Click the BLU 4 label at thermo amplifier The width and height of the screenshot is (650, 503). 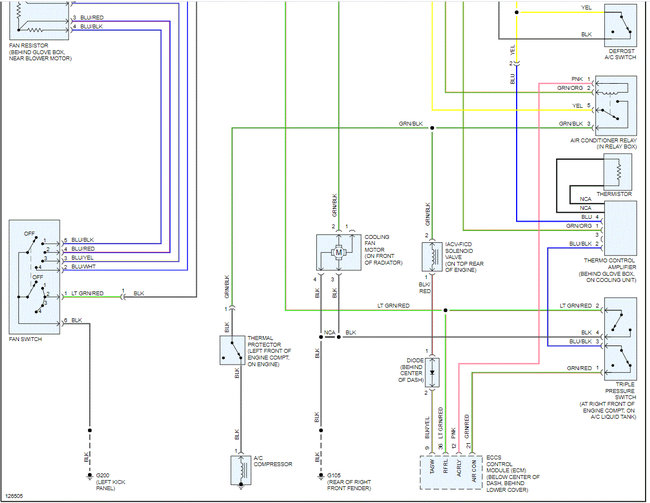590,216
